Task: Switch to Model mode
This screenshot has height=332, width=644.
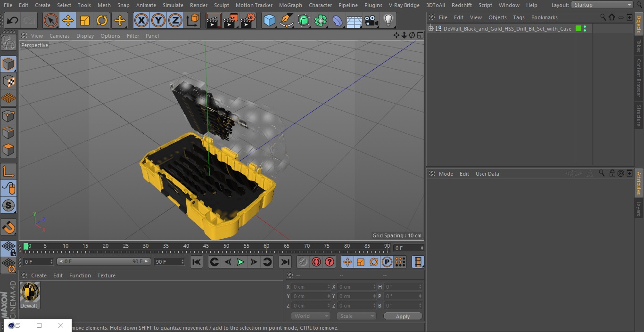Action: click(x=8, y=64)
